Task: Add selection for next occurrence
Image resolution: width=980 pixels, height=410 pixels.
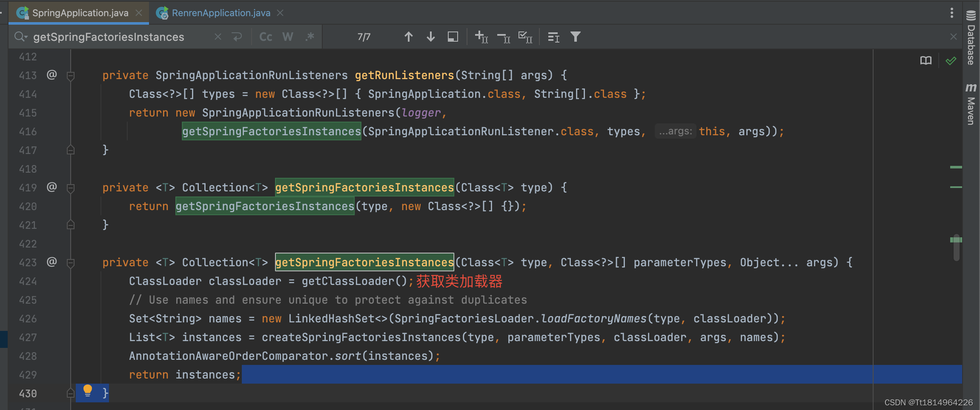Action: (481, 37)
